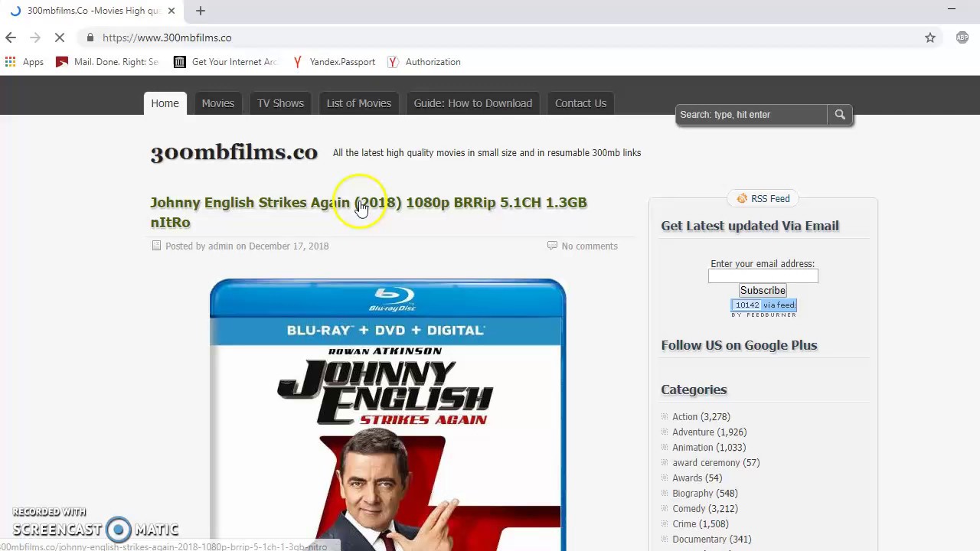The width and height of the screenshot is (980, 551).
Task: Open the ABP extension icon
Action: point(962,37)
